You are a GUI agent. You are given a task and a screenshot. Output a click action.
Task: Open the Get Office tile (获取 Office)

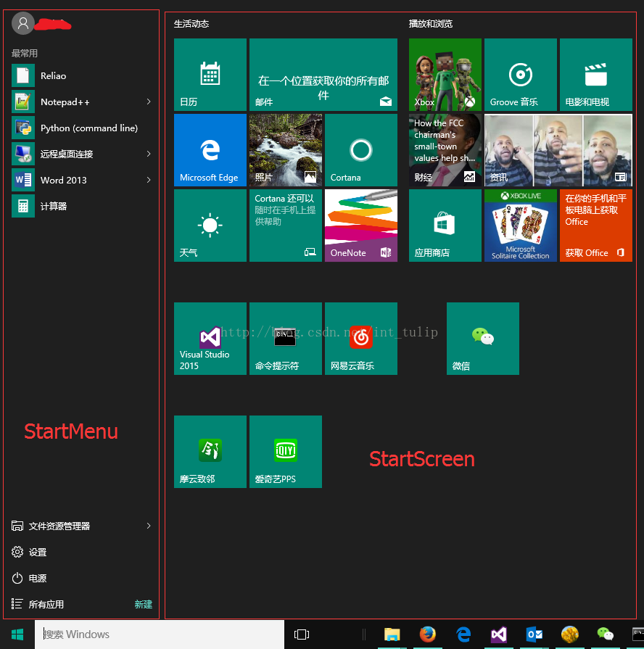coord(596,226)
